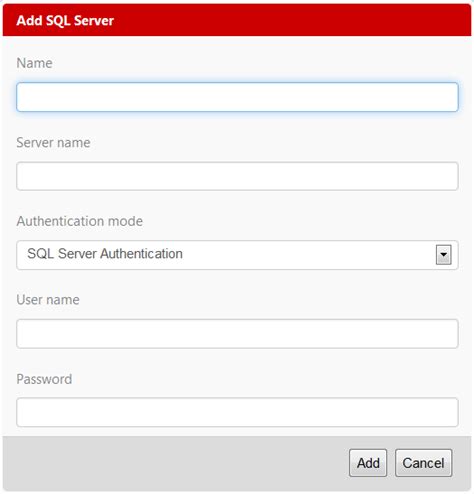
Task: Click the 'User name' label text
Action: tap(48, 300)
